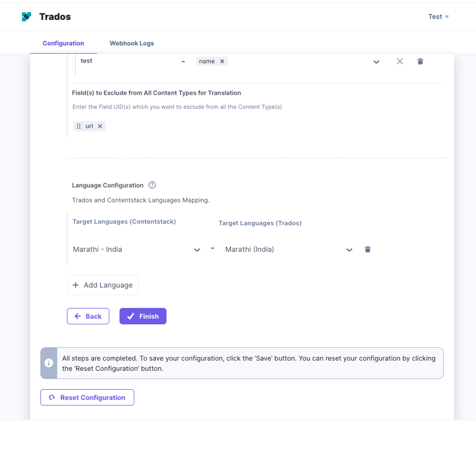Open the Test stack dropdown
This screenshot has height=451, width=476.
[438, 17]
